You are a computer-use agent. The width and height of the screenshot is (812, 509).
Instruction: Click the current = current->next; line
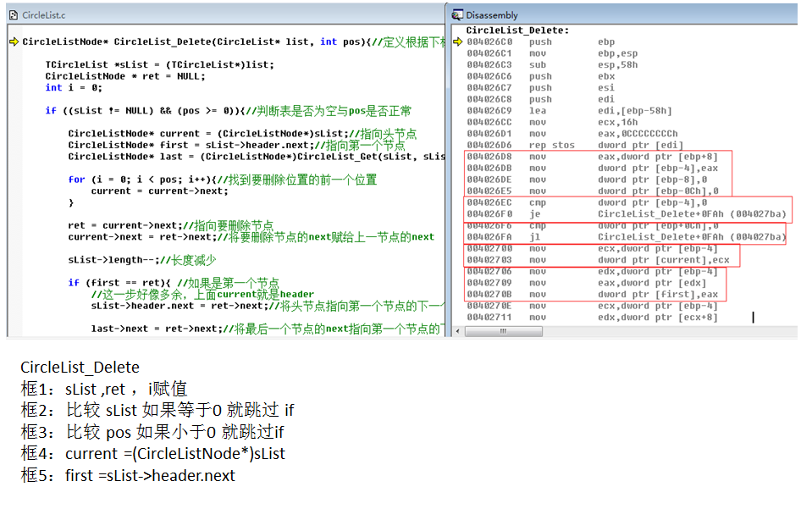point(159,191)
